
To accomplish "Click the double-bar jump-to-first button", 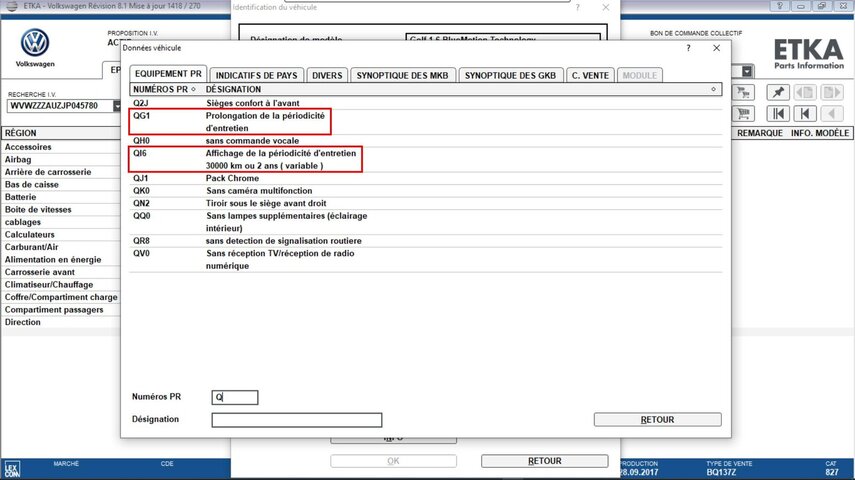I will pyautogui.click(x=778, y=113).
